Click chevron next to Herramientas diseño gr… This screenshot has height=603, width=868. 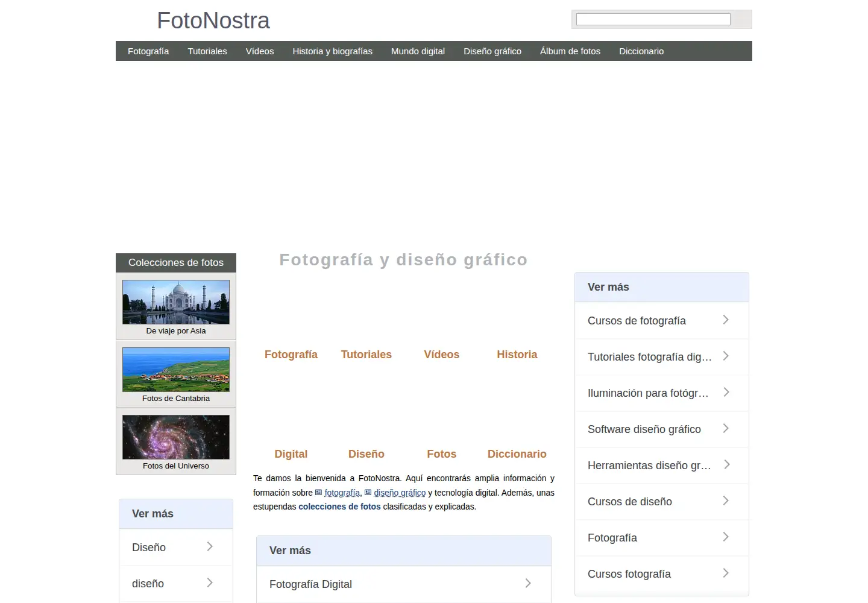pos(726,464)
